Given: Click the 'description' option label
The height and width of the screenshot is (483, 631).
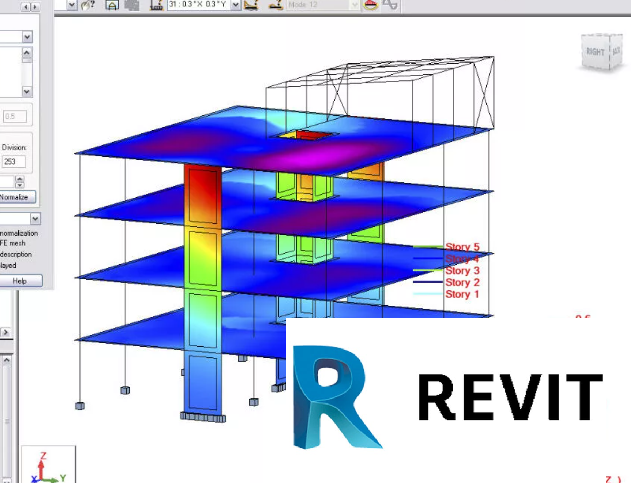Looking at the screenshot, I should point(16,254).
